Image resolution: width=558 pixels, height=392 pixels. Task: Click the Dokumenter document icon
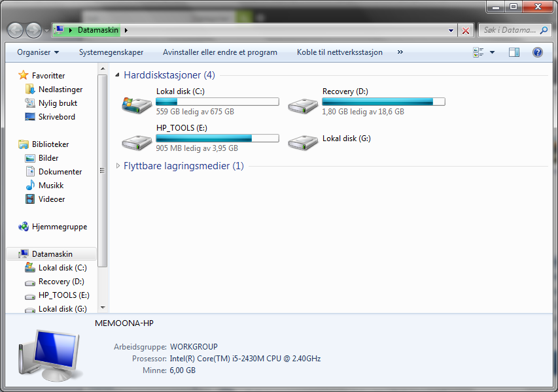pos(30,171)
